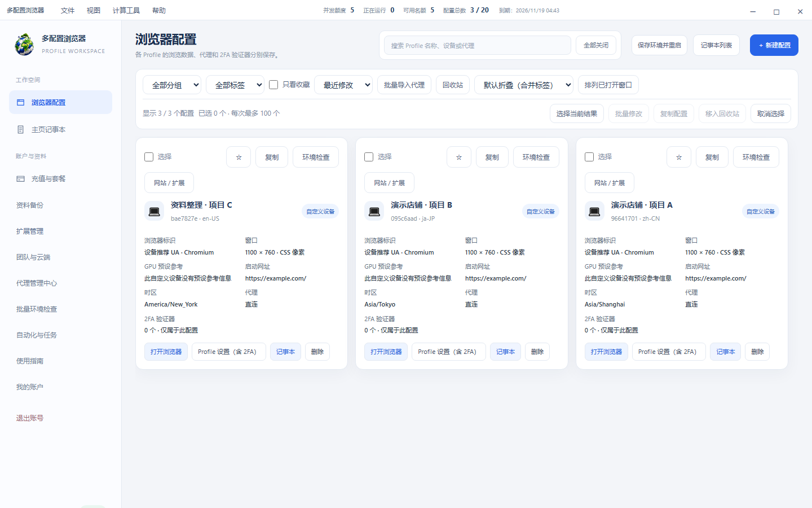Image resolution: width=812 pixels, height=508 pixels.
Task: Click 环境检查 on 项目 A card
Action: tap(756, 157)
